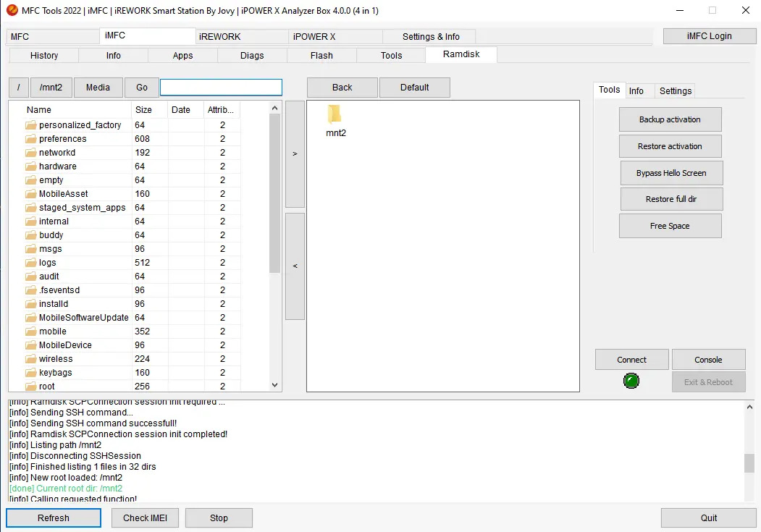
Task: Sort by the Name column header
Action: pyautogui.click(x=77, y=109)
